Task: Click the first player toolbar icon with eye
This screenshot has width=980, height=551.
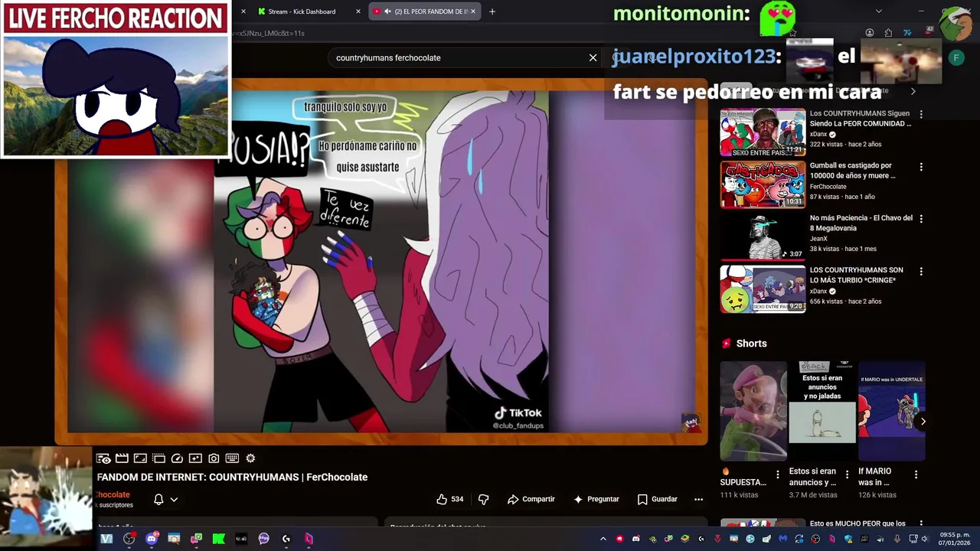Action: tap(103, 458)
